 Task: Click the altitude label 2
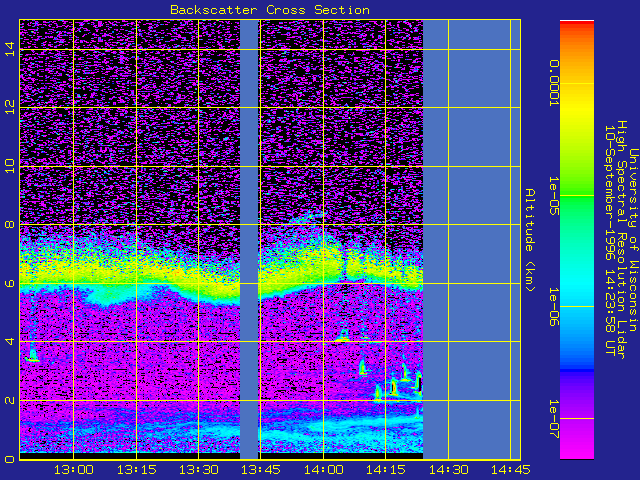tap(10, 400)
